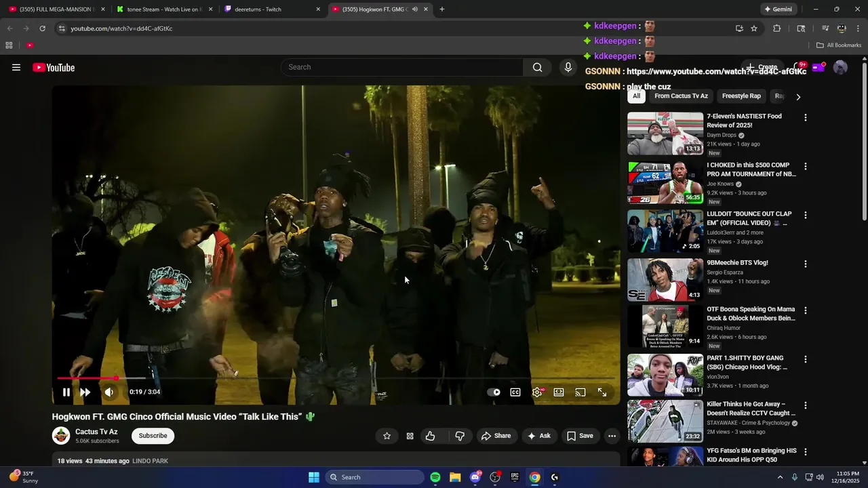
Task: Subscribe to Cactus Tv Az
Action: pos(153,436)
